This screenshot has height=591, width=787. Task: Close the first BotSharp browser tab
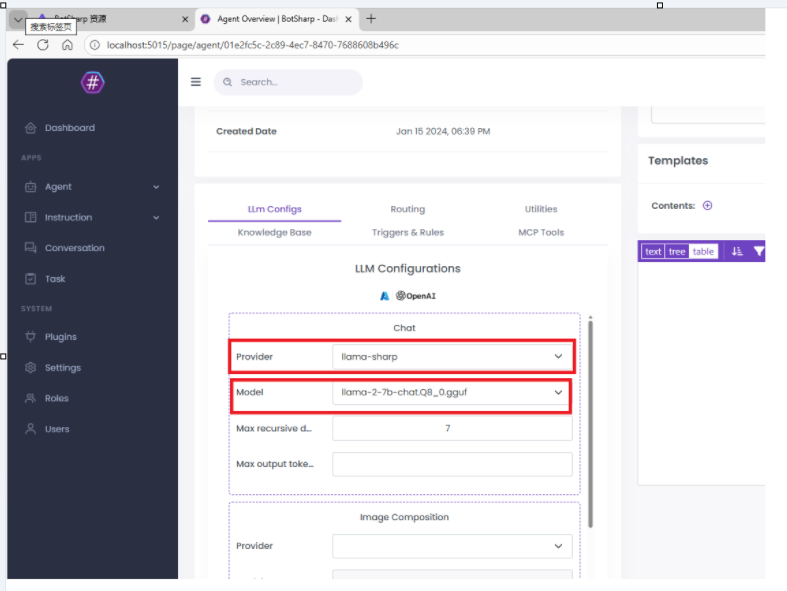(x=185, y=19)
